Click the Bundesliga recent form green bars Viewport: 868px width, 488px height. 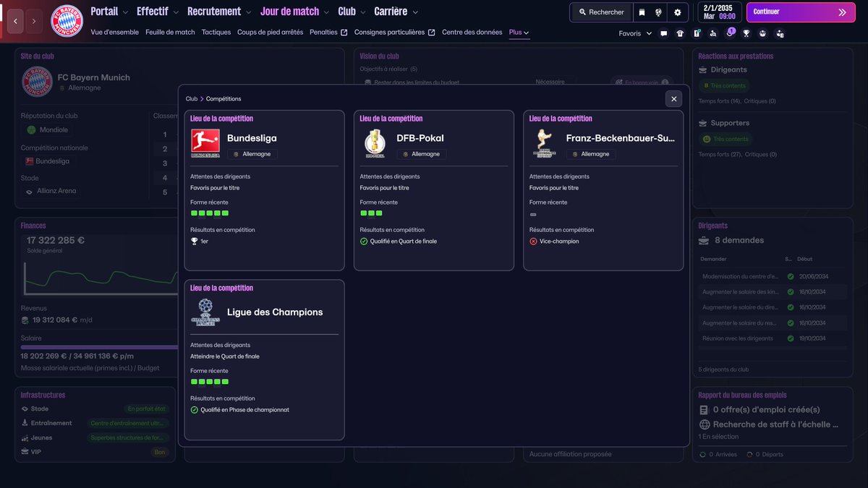click(210, 213)
